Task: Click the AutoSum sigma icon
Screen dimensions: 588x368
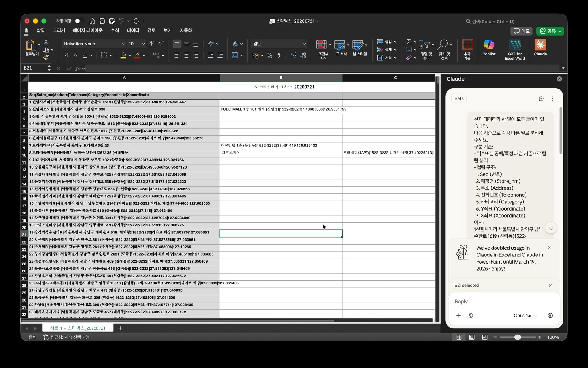Action: (x=409, y=42)
